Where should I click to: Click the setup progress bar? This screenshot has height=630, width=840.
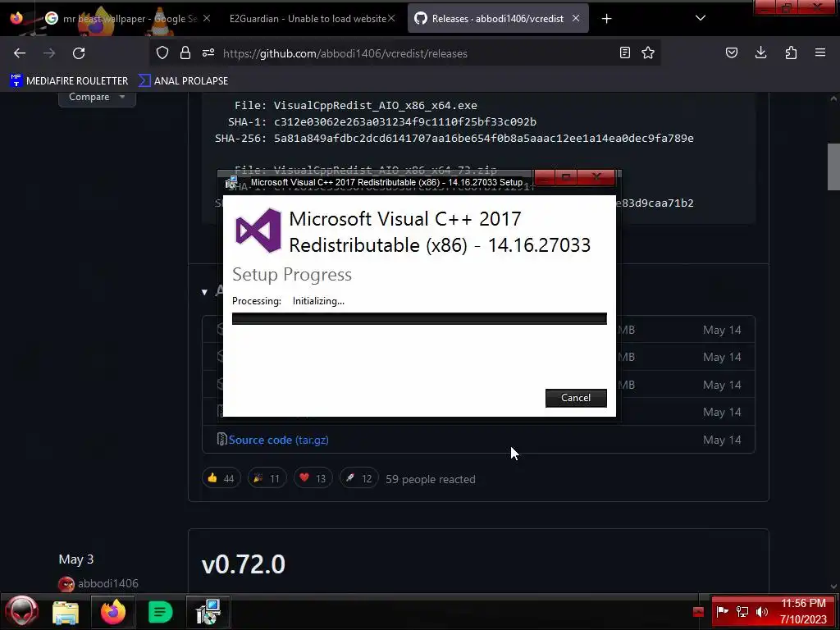tap(419, 319)
